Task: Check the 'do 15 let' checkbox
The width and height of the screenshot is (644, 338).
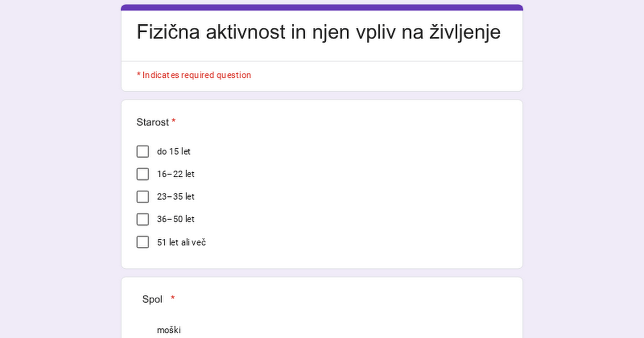Action: pos(143,151)
